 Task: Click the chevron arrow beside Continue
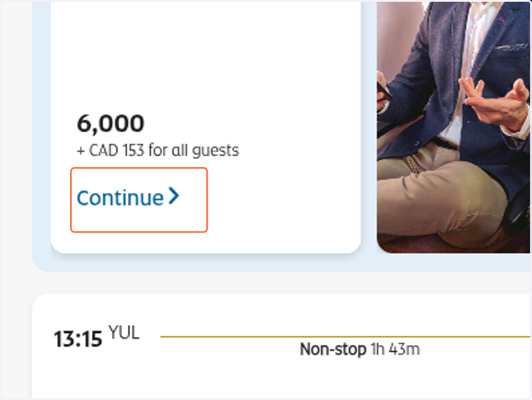click(x=174, y=196)
